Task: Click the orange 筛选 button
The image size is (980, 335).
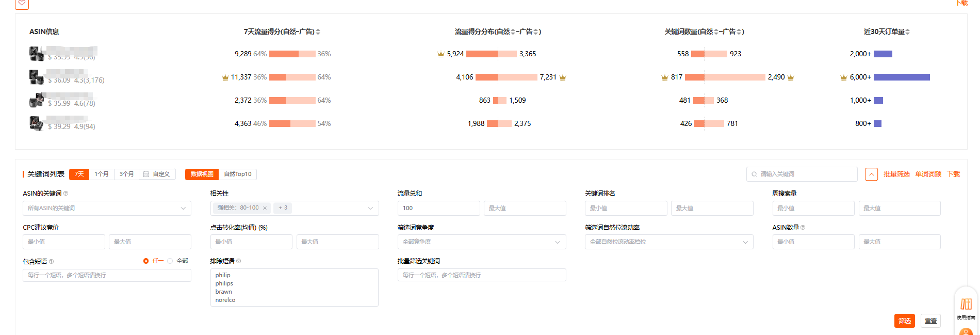Action: pyautogui.click(x=904, y=321)
